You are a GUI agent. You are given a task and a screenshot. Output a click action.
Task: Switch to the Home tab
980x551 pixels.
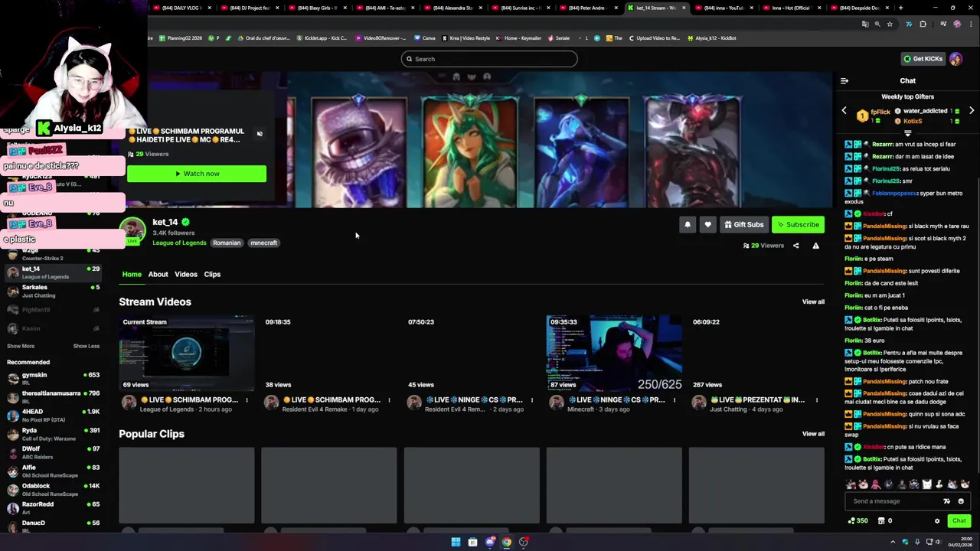(132, 274)
